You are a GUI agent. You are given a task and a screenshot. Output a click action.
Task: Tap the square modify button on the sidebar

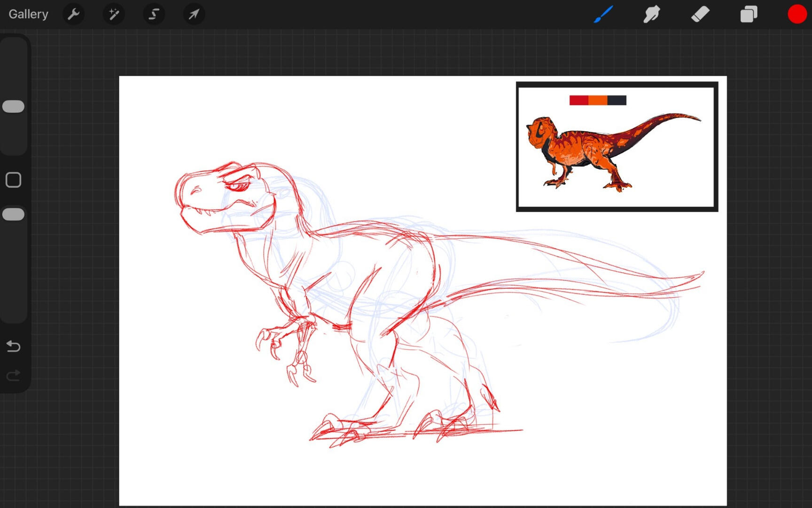(14, 180)
